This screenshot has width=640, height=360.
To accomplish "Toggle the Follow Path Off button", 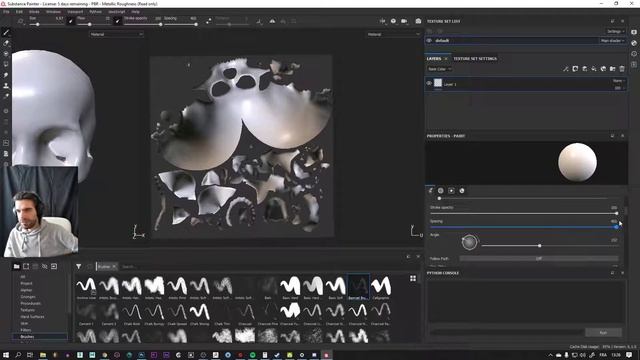I will (539, 259).
